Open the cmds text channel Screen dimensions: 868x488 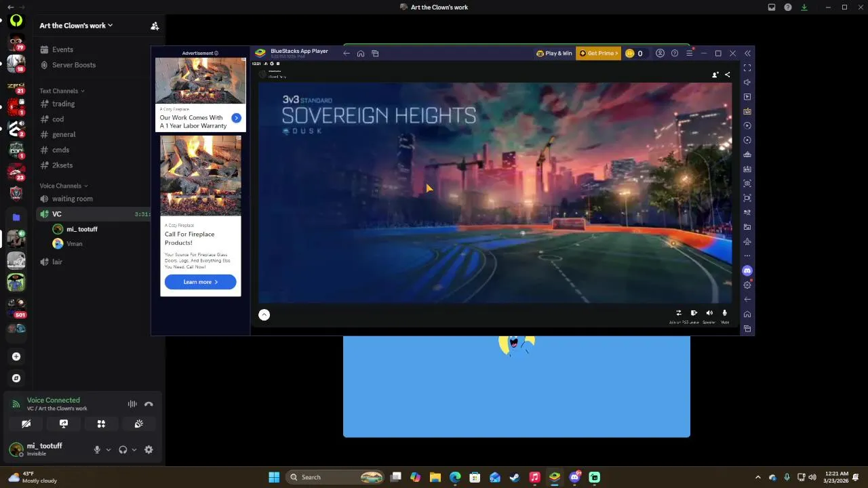pyautogui.click(x=60, y=150)
